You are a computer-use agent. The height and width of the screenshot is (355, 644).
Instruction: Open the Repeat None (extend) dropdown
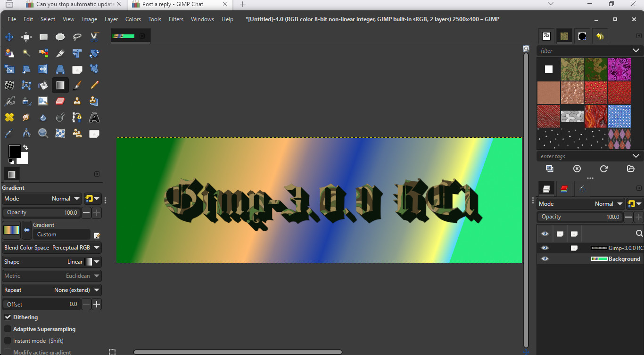click(x=52, y=290)
